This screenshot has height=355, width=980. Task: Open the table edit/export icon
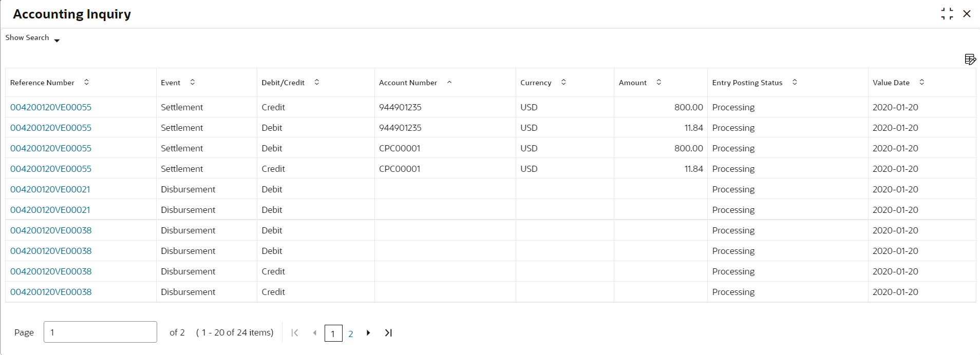(x=970, y=60)
